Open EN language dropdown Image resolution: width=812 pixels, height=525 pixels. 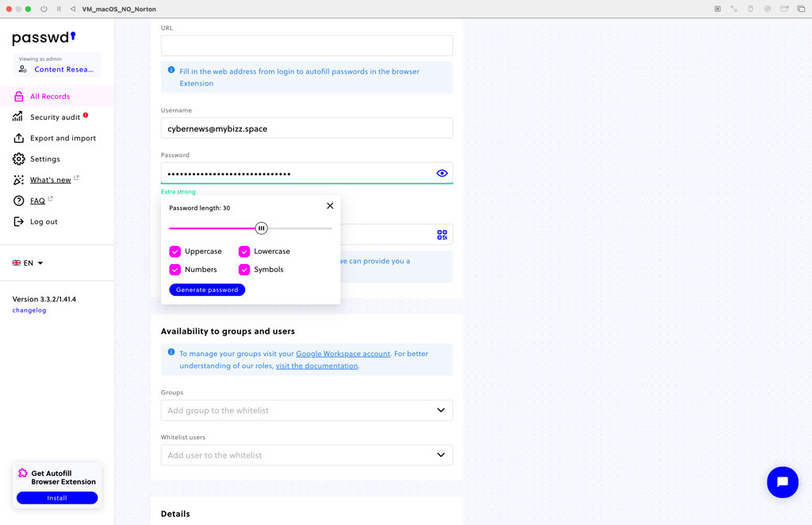pyautogui.click(x=28, y=263)
